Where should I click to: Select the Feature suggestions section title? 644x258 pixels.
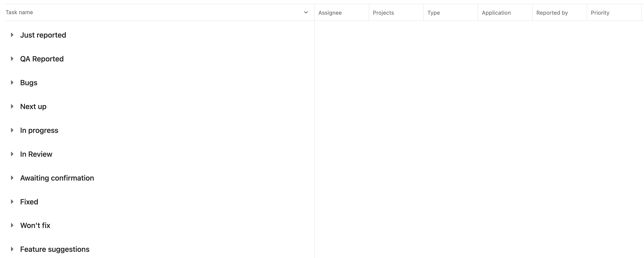tap(55, 249)
